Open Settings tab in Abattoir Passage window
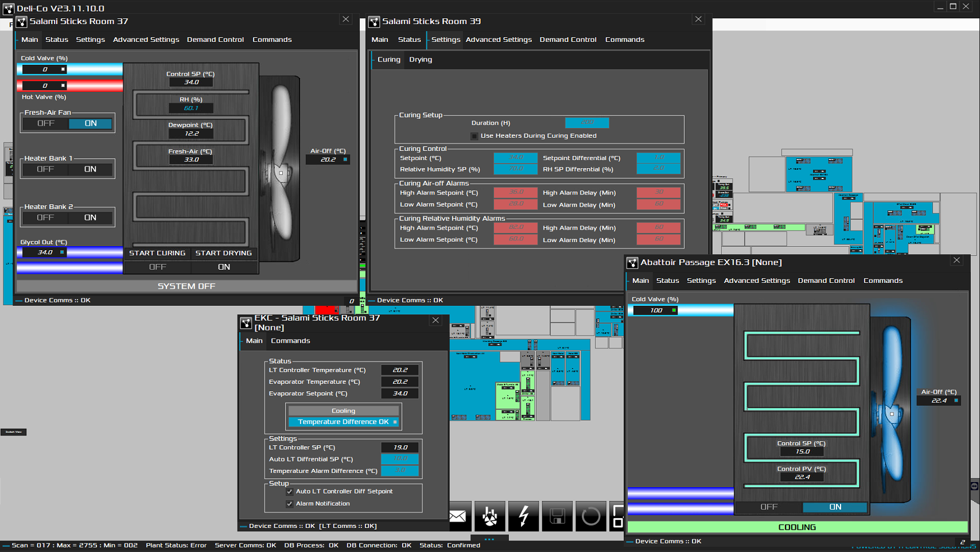 pyautogui.click(x=701, y=281)
